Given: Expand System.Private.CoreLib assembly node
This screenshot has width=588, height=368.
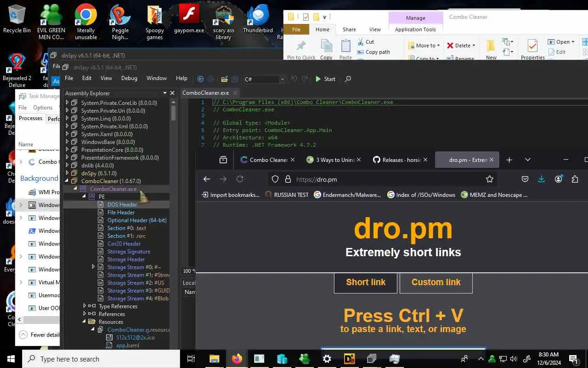Looking at the screenshot, I should coord(68,103).
